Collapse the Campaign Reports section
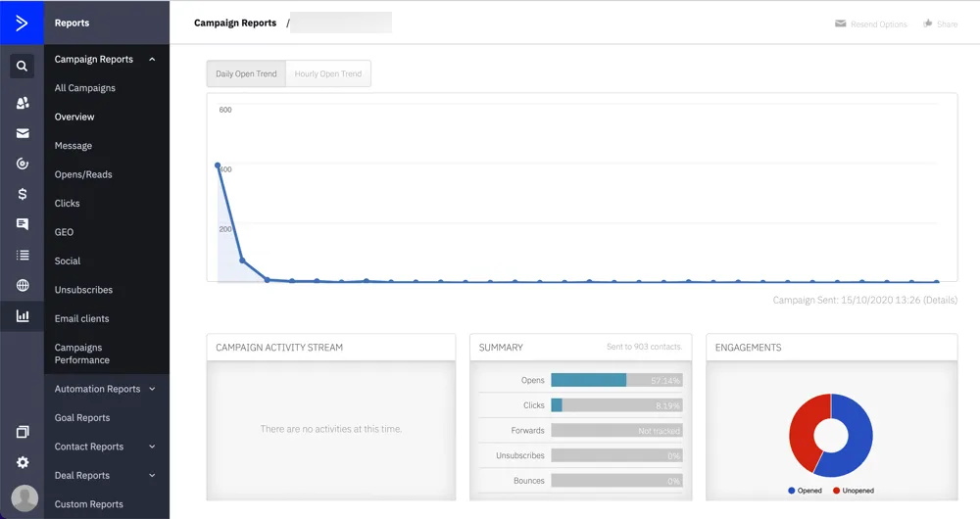Image resolution: width=980 pixels, height=519 pixels. (152, 60)
